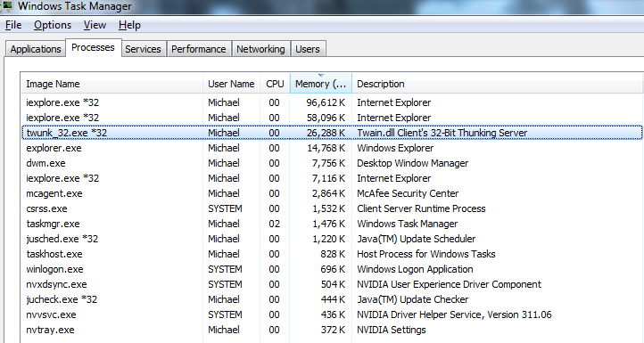The image size is (644, 343).
Task: Click the 372 K memory value
Action: [333, 330]
